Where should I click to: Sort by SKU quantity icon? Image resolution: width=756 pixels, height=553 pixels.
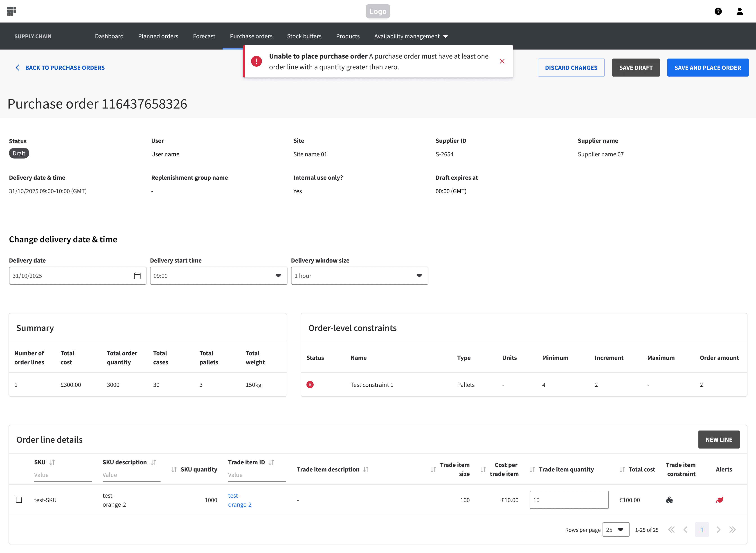(174, 469)
